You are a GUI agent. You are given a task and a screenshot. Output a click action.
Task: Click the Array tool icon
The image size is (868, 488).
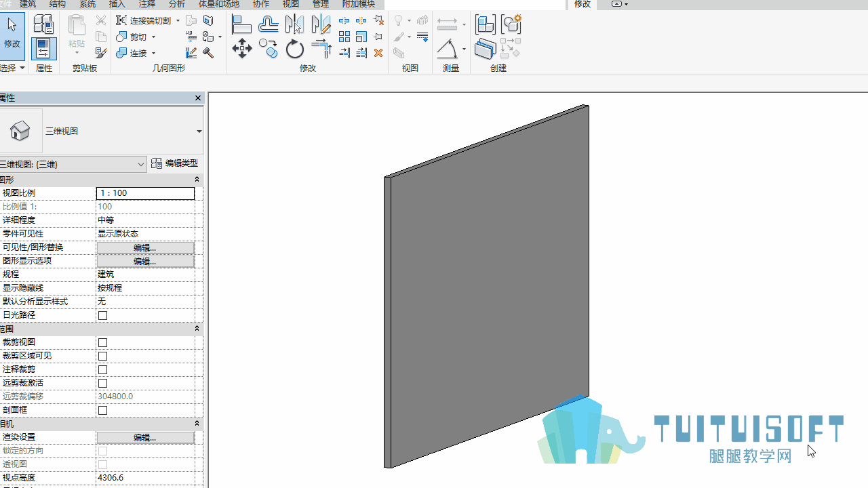point(344,37)
